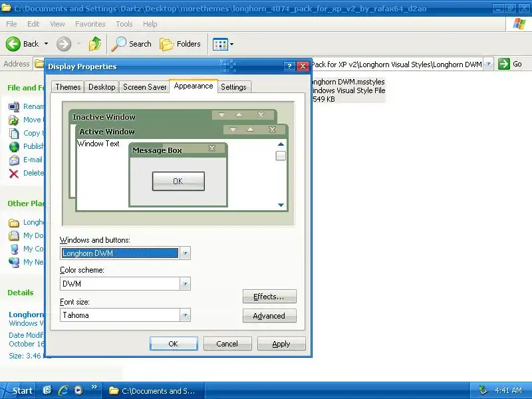
Task: Open the Views dropdown arrow
Action: (x=231, y=44)
